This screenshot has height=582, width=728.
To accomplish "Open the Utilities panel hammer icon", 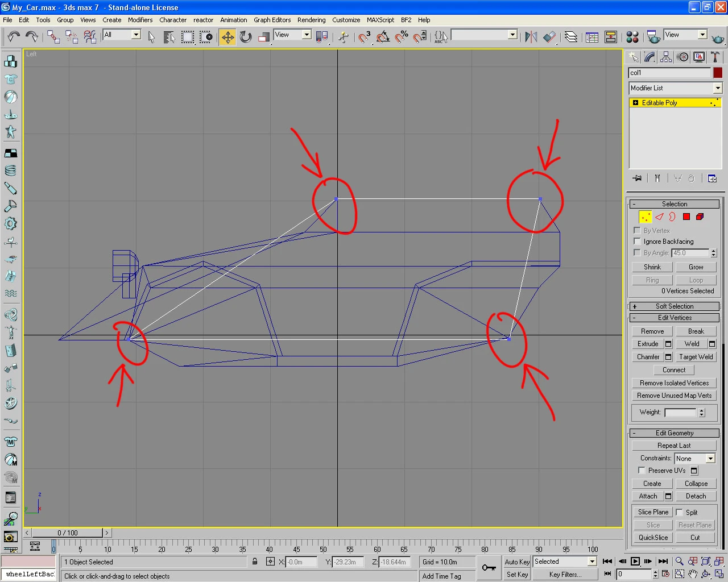I will point(715,57).
